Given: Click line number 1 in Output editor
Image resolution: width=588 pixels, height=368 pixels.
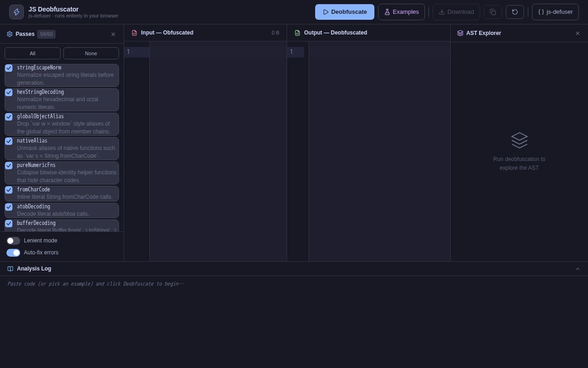Looking at the screenshot, I should 291,52.
